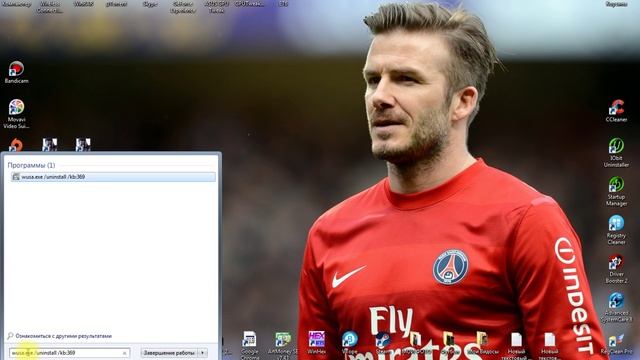The width and height of the screenshot is (640, 360).
Task: Open Driver Booster 2 shortcut
Action: [616, 269]
